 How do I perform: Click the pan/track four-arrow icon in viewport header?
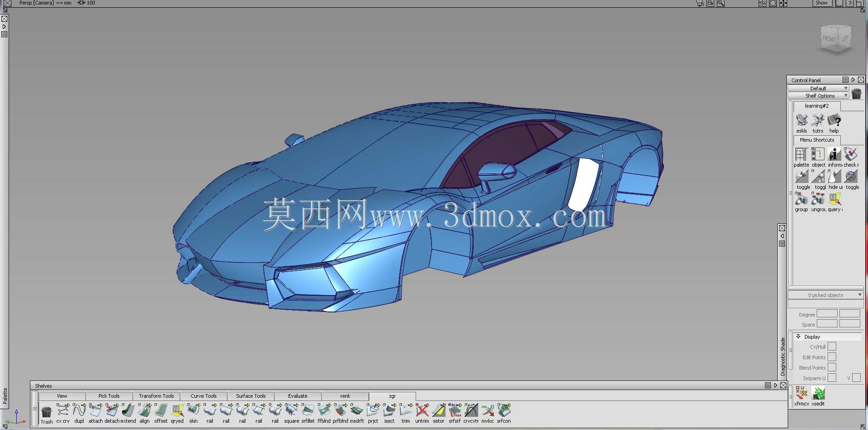click(784, 3)
